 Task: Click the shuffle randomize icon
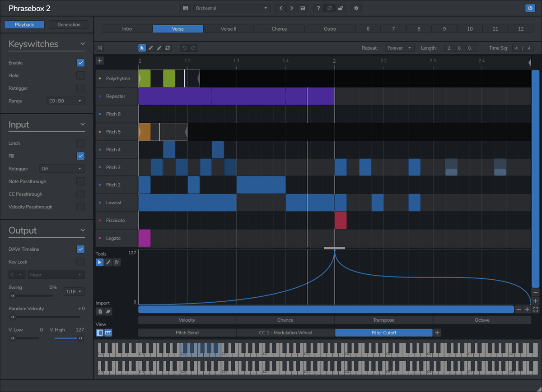coord(100,48)
